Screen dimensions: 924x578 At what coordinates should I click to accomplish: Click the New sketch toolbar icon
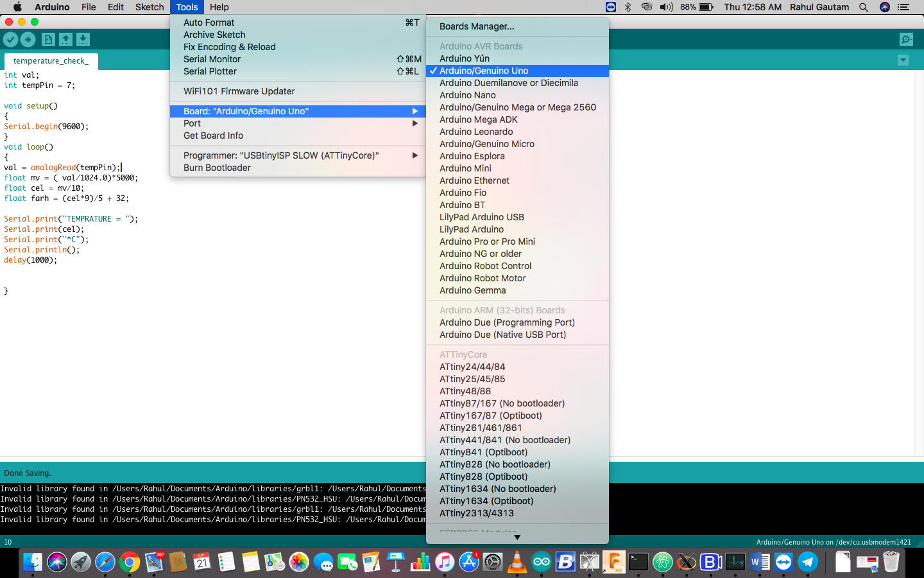click(x=48, y=39)
